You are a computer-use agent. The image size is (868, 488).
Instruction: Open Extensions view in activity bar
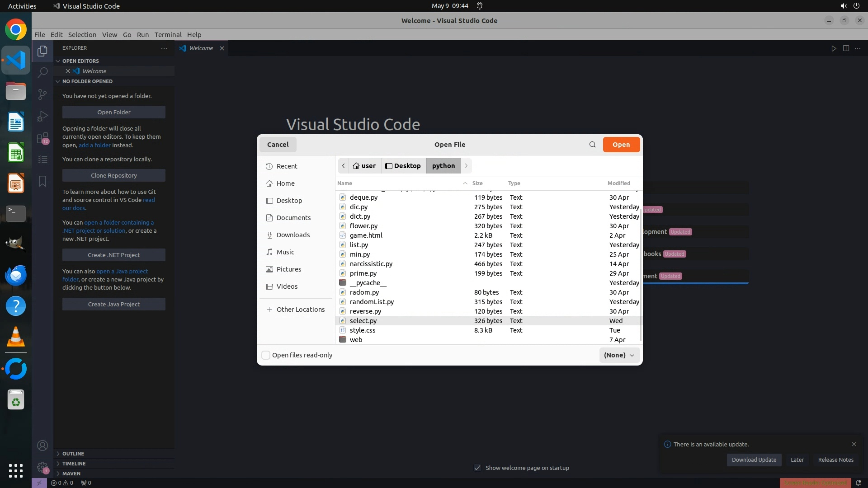coord(42,138)
